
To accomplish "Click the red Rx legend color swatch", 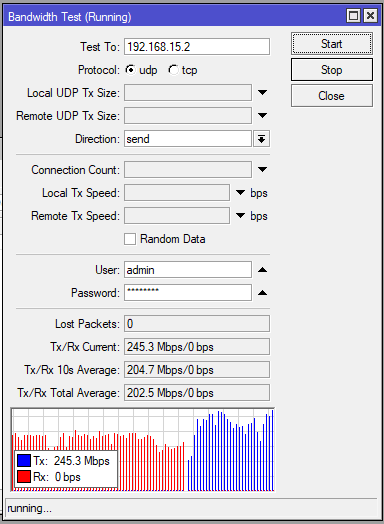I will pyautogui.click(x=24, y=477).
